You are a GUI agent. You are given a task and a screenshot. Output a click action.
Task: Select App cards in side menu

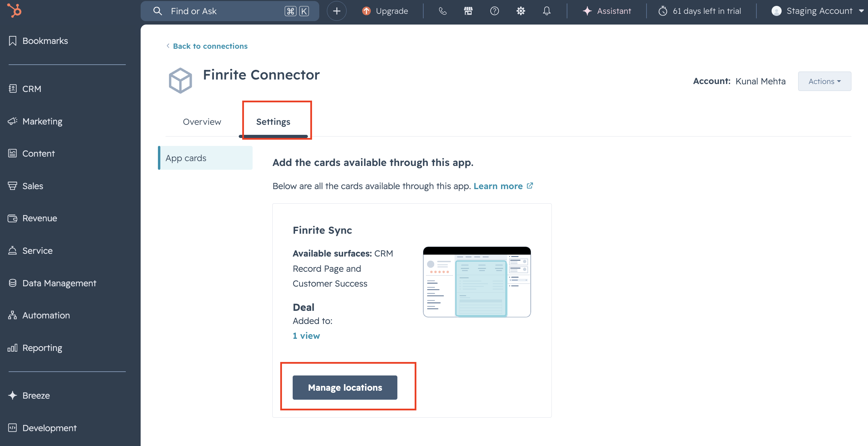coord(205,158)
